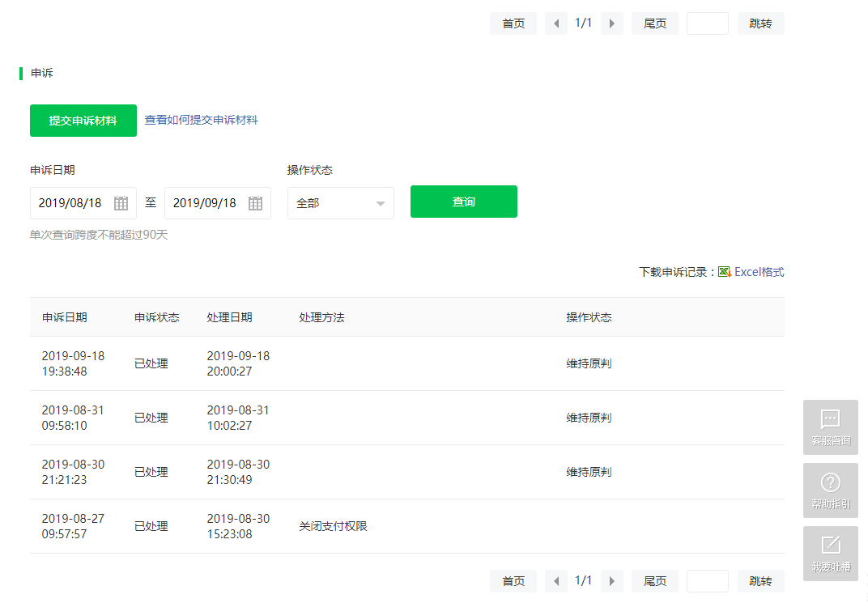Image resolution: width=868 pixels, height=603 pixels.
Task: Open 查看如何提交申诉材料 link
Action: [201, 120]
